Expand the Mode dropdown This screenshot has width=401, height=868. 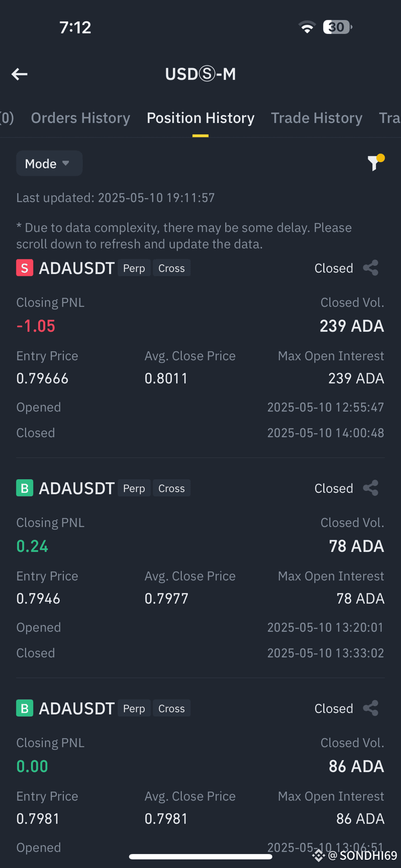click(49, 164)
